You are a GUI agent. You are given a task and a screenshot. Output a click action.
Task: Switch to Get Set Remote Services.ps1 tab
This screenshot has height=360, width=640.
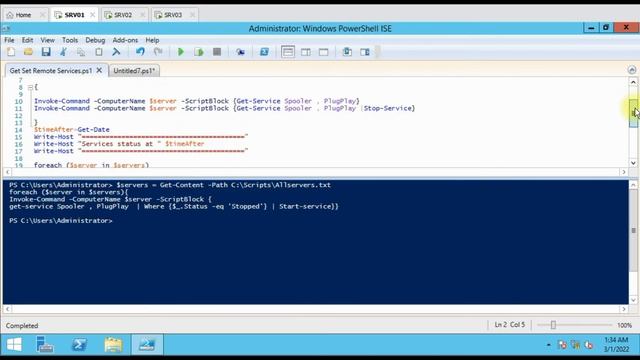click(51, 71)
